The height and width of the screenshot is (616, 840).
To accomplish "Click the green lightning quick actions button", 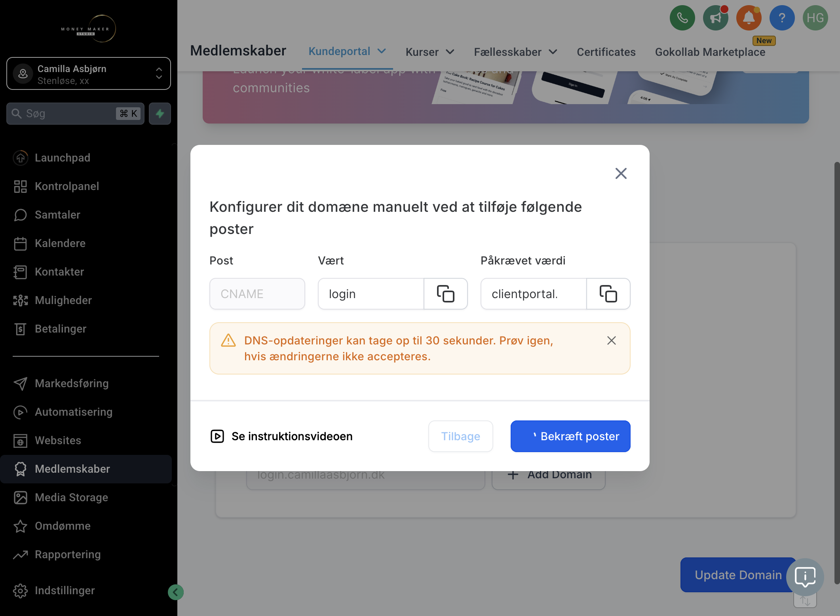I will tap(160, 114).
